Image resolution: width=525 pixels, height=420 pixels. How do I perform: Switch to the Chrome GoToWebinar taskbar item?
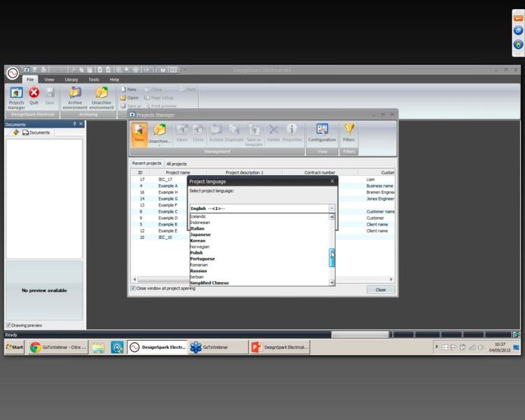coord(58,347)
